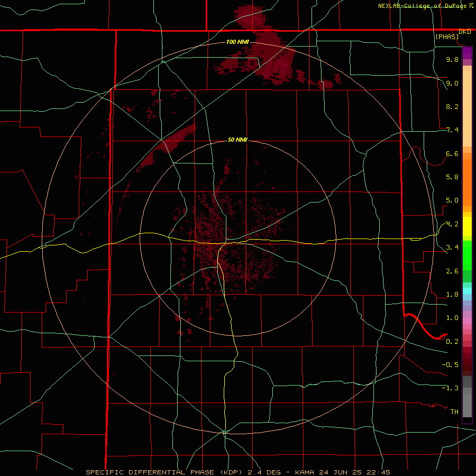476x476 pixels.
Task: Click the 7.4 scale value
Action: [x=452, y=130]
